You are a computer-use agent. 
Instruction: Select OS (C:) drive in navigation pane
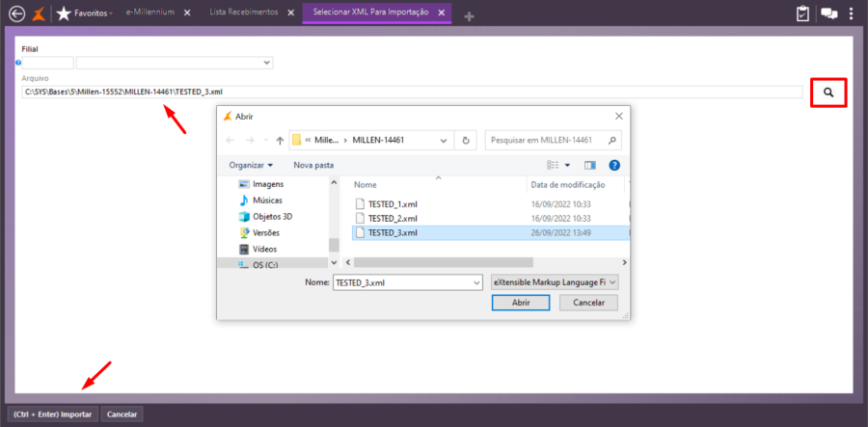tap(258, 265)
